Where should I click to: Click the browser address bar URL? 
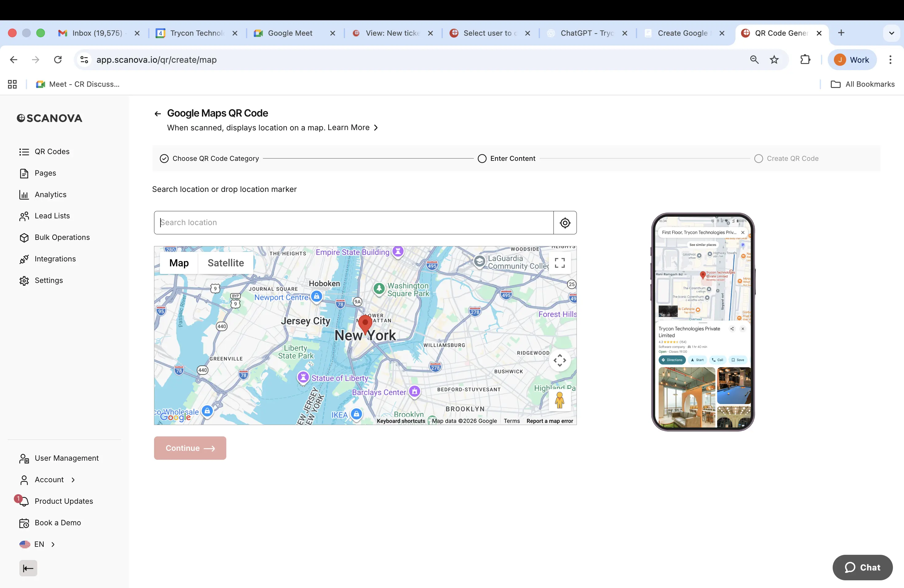157,60
